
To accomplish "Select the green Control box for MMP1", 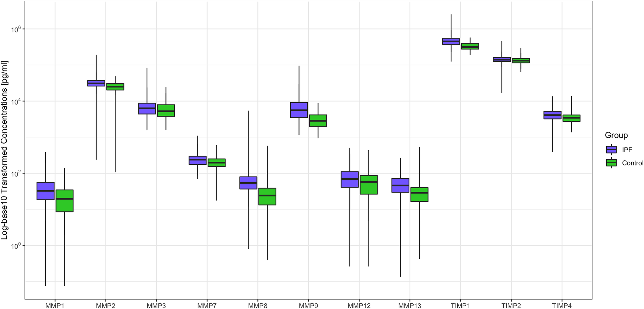I will pyautogui.click(x=65, y=201).
